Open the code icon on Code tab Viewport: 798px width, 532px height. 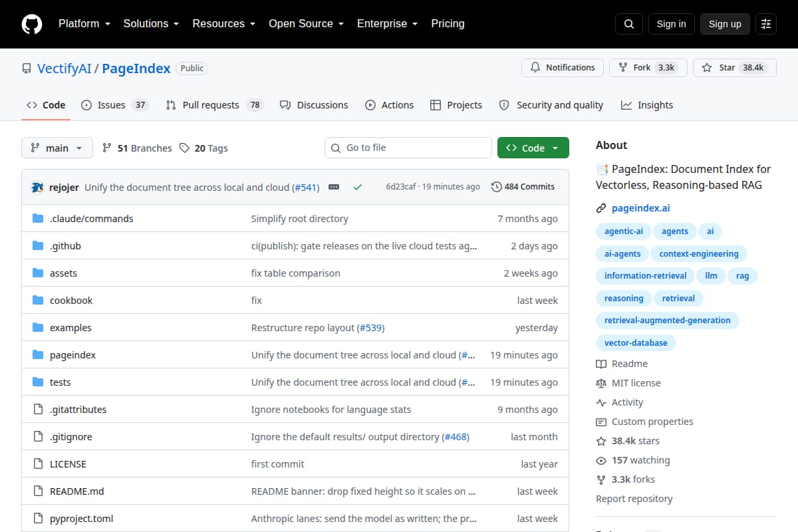point(32,105)
